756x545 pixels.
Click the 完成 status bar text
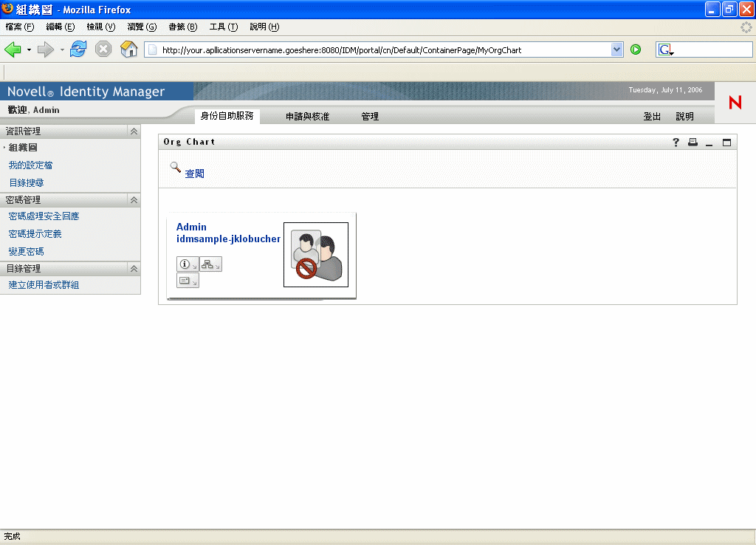(x=12, y=536)
